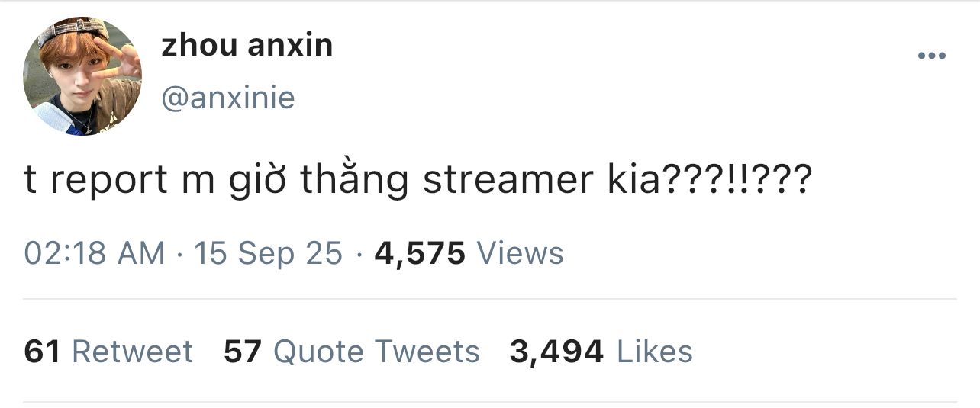Image resolution: width=980 pixels, height=408 pixels.
Task: Open the three-dot more options menu
Action: [931, 56]
